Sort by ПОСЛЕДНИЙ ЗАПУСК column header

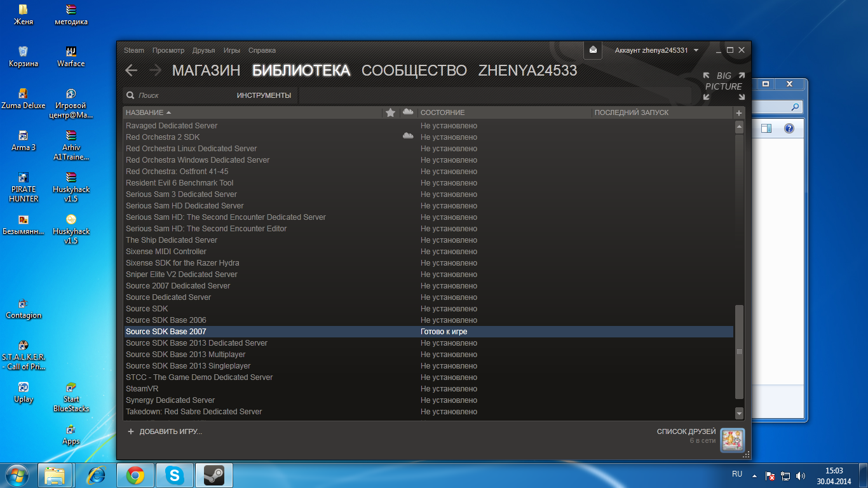662,112
